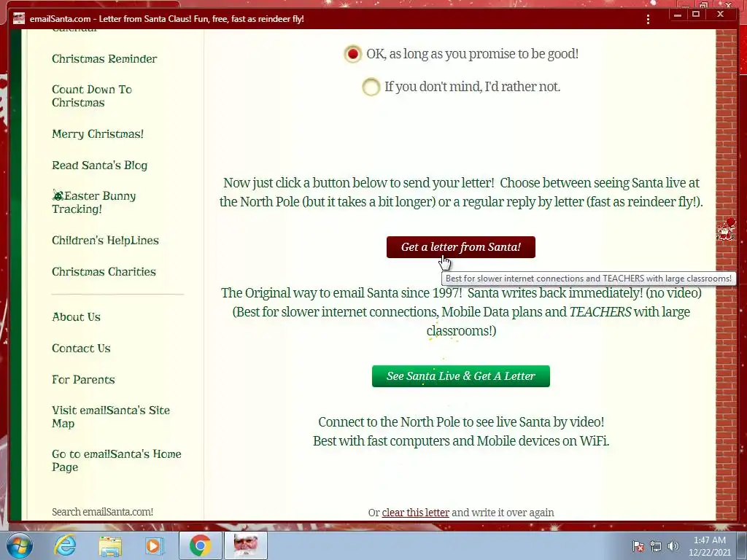
Task: Go to Christmas Charities
Action: point(104,272)
